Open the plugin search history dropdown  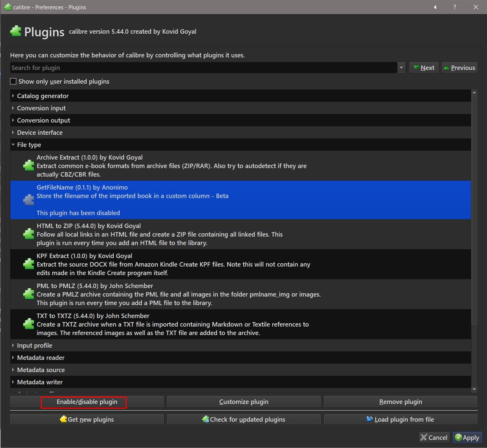[401, 68]
